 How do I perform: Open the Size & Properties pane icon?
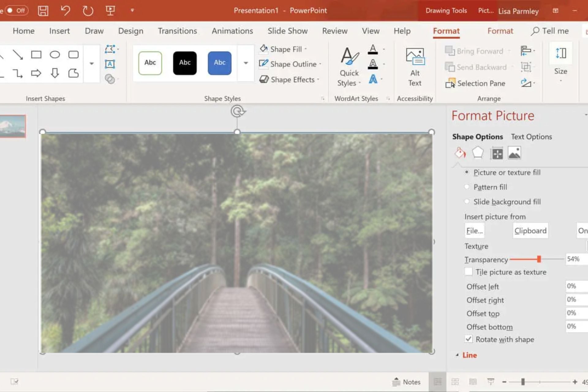(x=497, y=153)
